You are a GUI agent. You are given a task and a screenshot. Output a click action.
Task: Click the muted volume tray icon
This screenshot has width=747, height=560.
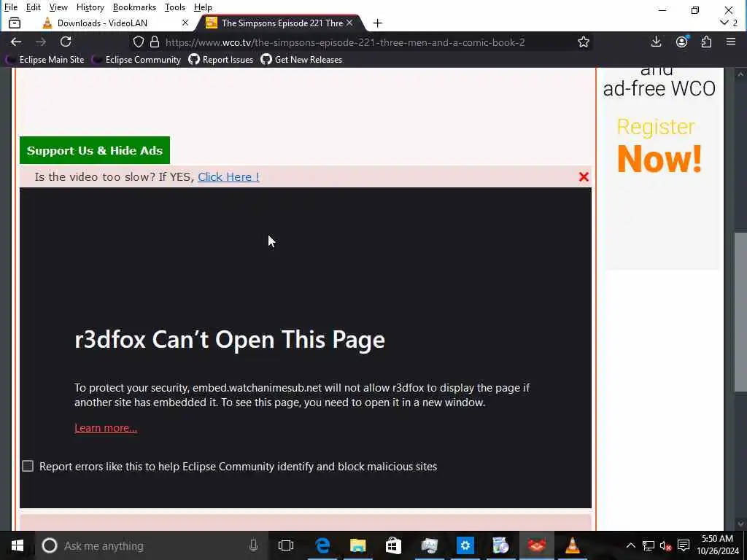coord(665,545)
